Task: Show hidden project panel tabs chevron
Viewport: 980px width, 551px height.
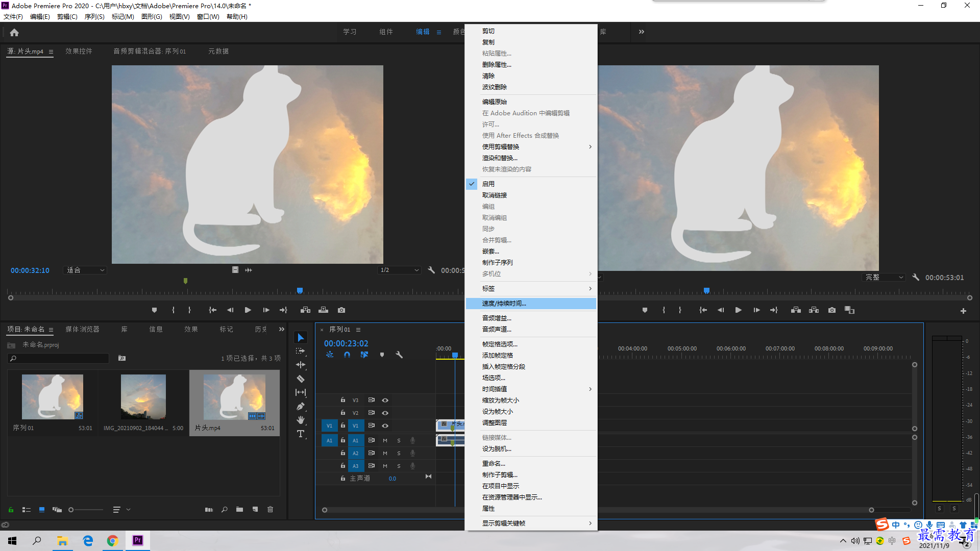Action: 281,330
